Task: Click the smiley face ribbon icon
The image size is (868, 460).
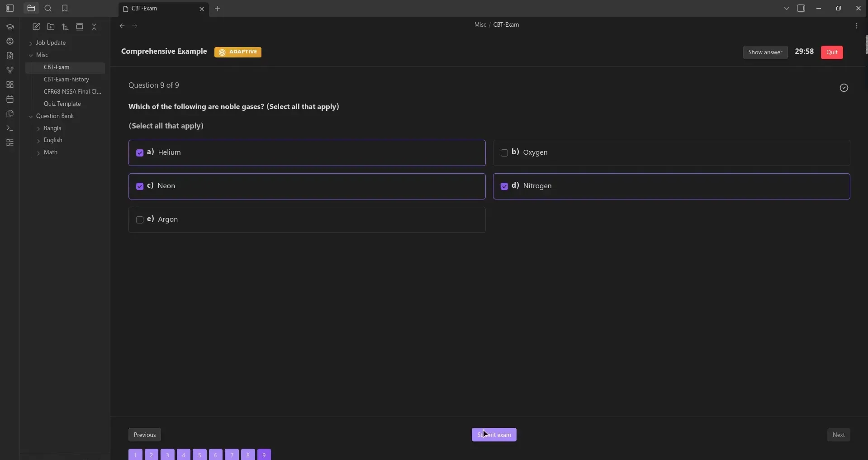Action: pos(10,41)
